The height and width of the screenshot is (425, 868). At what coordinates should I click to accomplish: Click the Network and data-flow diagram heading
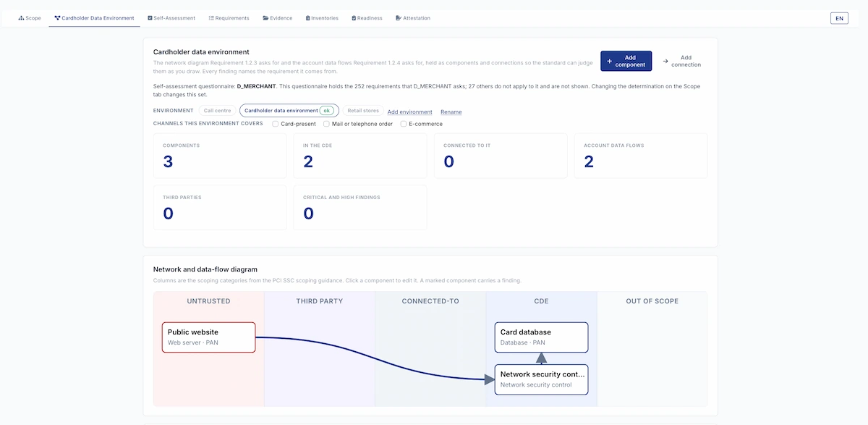[x=205, y=269]
